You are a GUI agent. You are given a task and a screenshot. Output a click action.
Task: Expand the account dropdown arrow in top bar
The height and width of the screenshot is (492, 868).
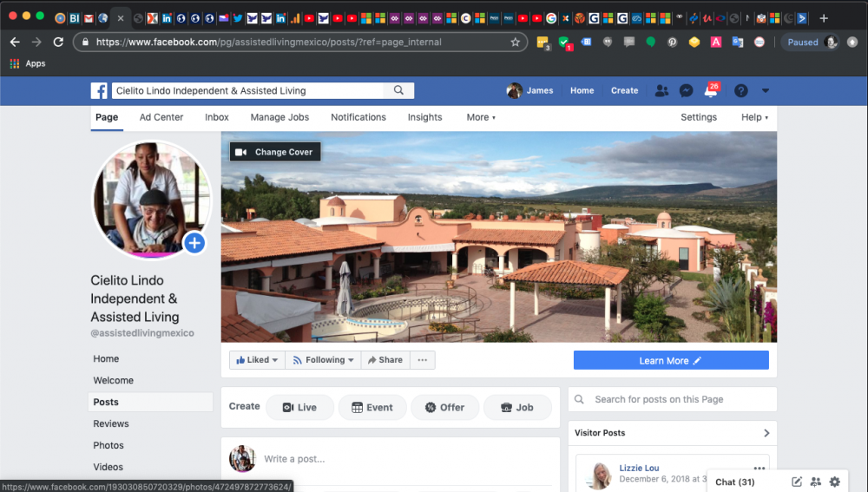pos(766,90)
